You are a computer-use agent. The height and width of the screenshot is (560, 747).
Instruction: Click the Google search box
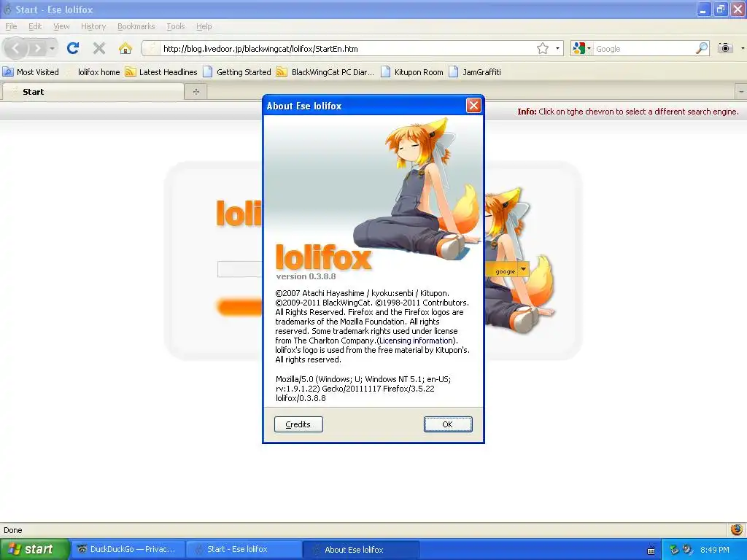point(644,49)
